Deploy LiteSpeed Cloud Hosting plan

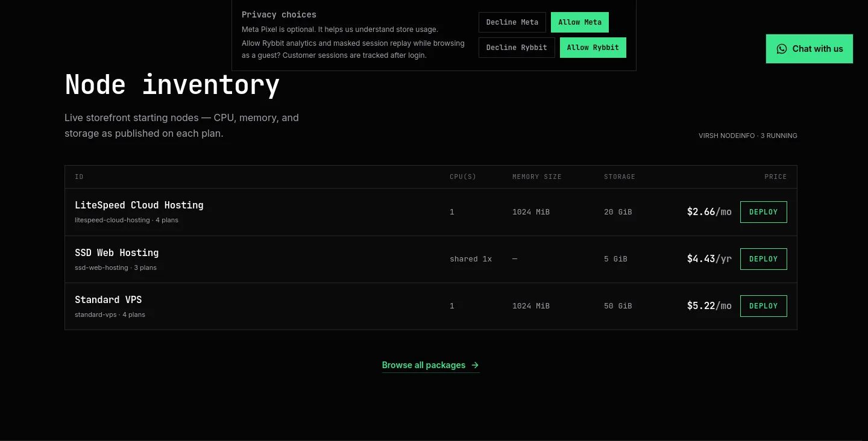tap(764, 212)
